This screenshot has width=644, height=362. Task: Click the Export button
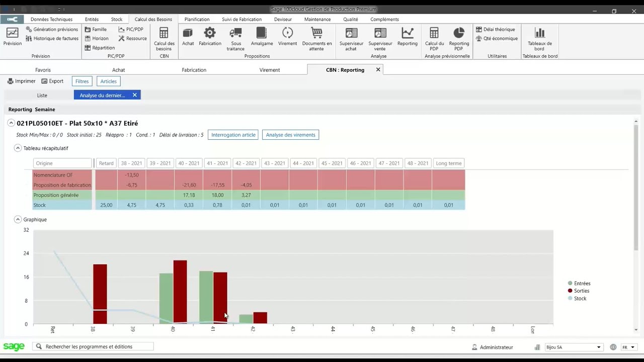[52, 81]
